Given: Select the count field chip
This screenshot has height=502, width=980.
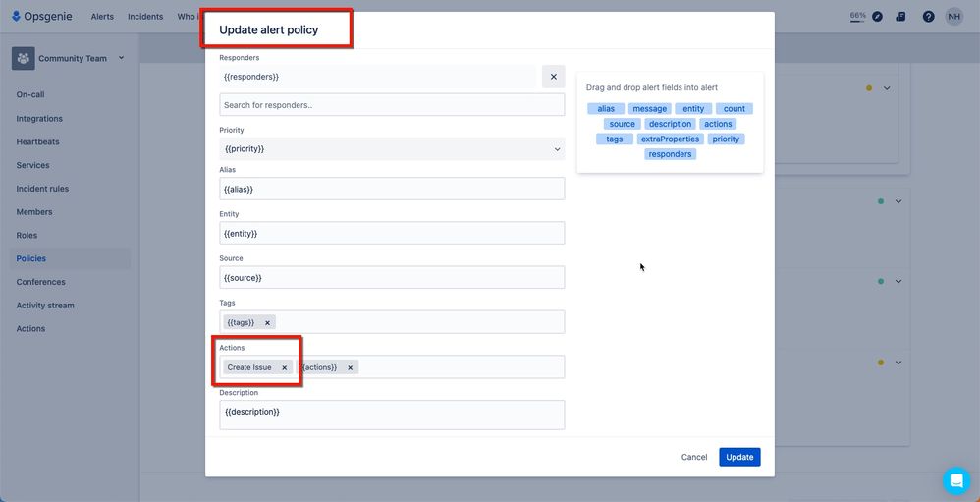Looking at the screenshot, I should pyautogui.click(x=735, y=109).
